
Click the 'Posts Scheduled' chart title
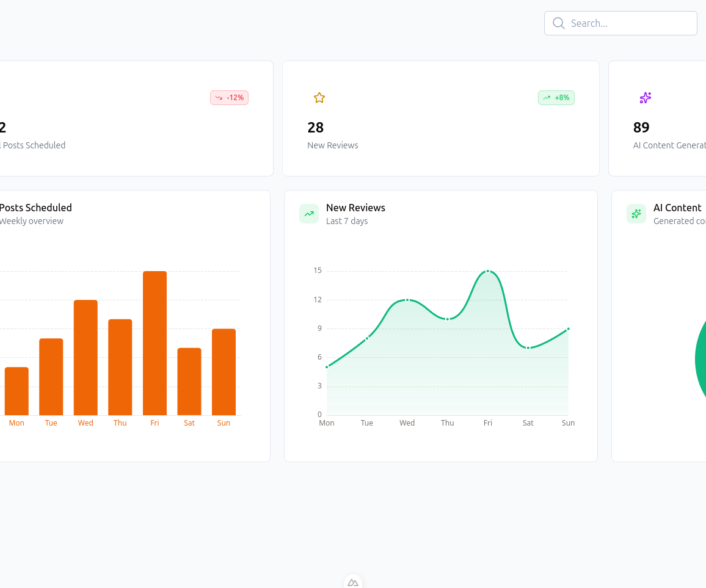(x=35, y=208)
